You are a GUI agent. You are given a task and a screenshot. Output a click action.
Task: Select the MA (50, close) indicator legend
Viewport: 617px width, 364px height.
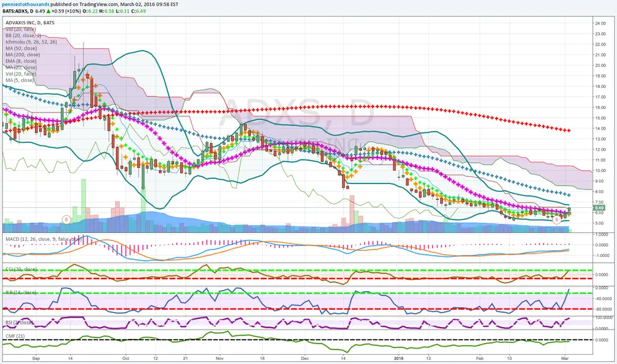pyautogui.click(x=21, y=48)
